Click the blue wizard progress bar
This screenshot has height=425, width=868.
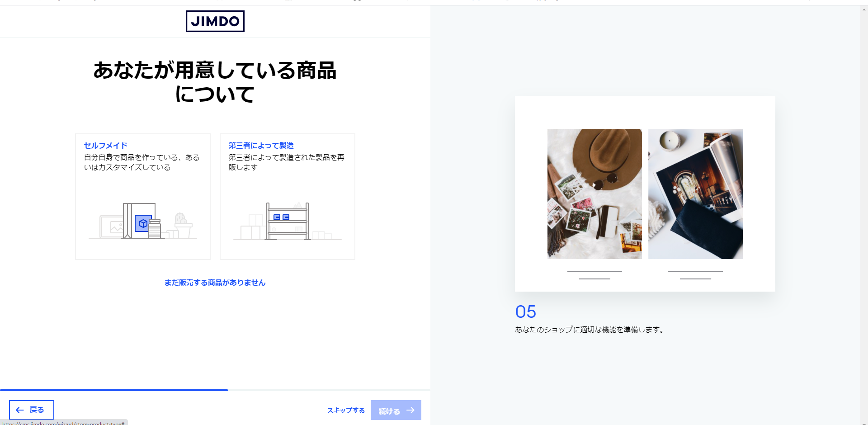click(x=114, y=390)
